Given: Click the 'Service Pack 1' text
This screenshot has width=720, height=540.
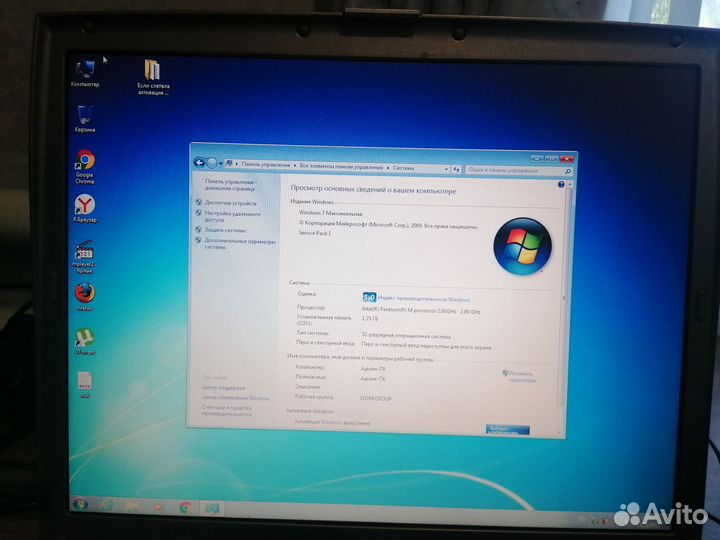Looking at the screenshot, I should coord(315,233).
